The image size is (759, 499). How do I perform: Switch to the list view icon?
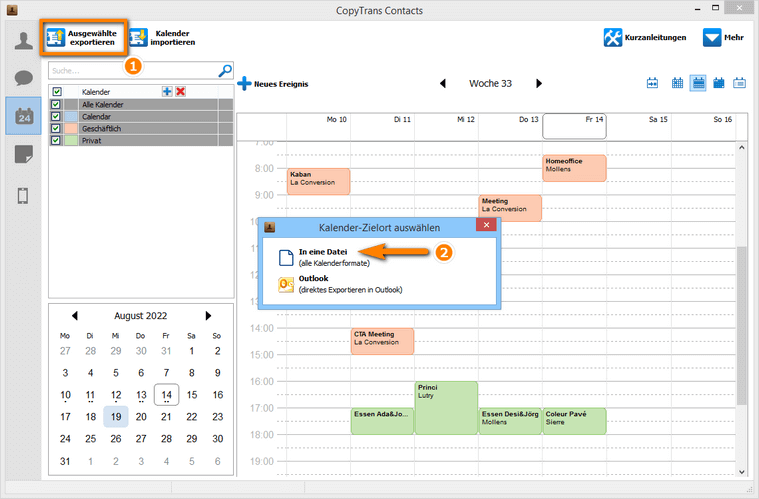739,83
